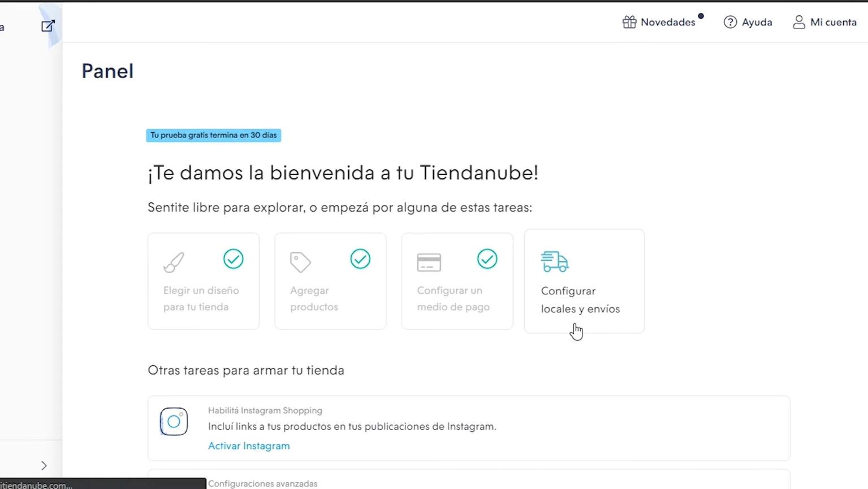Click the Configuraciones avanzadas label
Image resolution: width=868 pixels, height=489 pixels.
coord(263,484)
